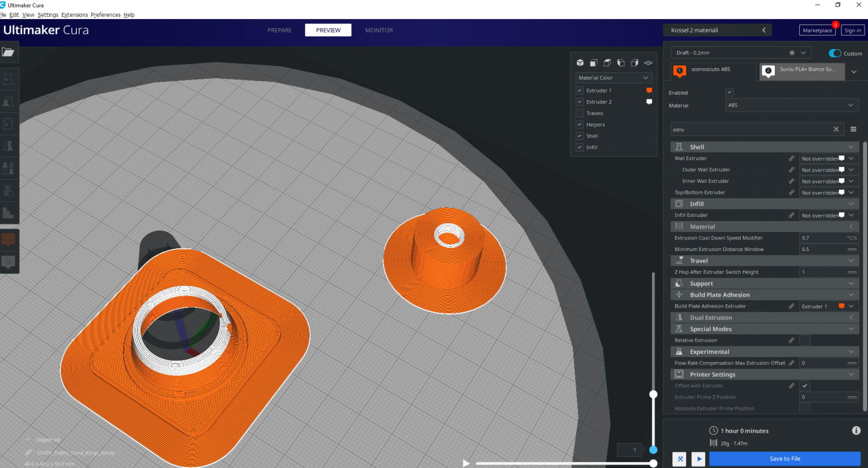Click link icon beside Build Plate Adhesion Extruder

791,306
